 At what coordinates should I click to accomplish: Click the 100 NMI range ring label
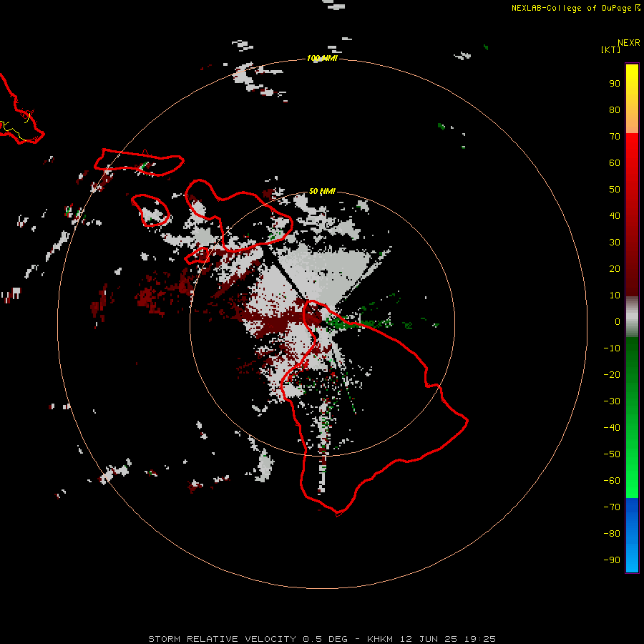(x=322, y=59)
